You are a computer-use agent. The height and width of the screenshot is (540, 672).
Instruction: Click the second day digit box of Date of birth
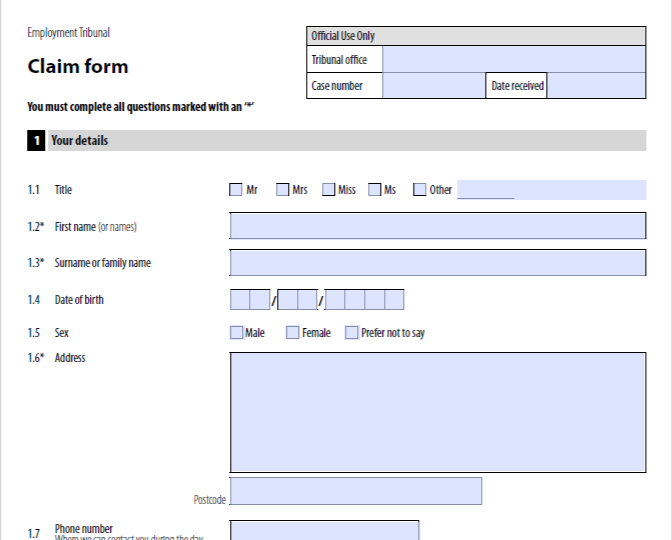point(260,300)
